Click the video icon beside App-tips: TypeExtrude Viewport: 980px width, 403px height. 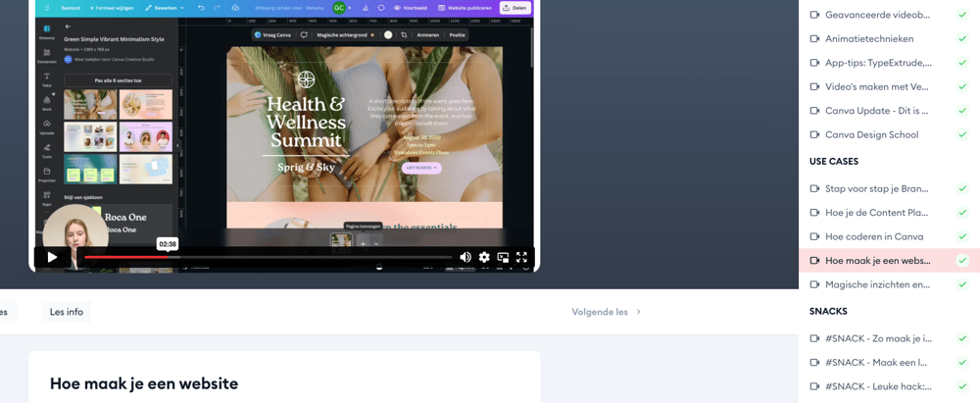coord(814,63)
